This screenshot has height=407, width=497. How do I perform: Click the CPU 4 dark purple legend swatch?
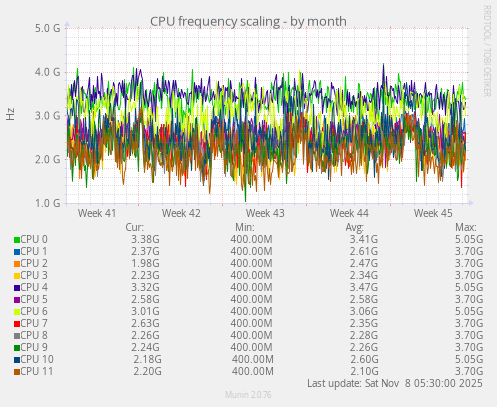(17, 288)
